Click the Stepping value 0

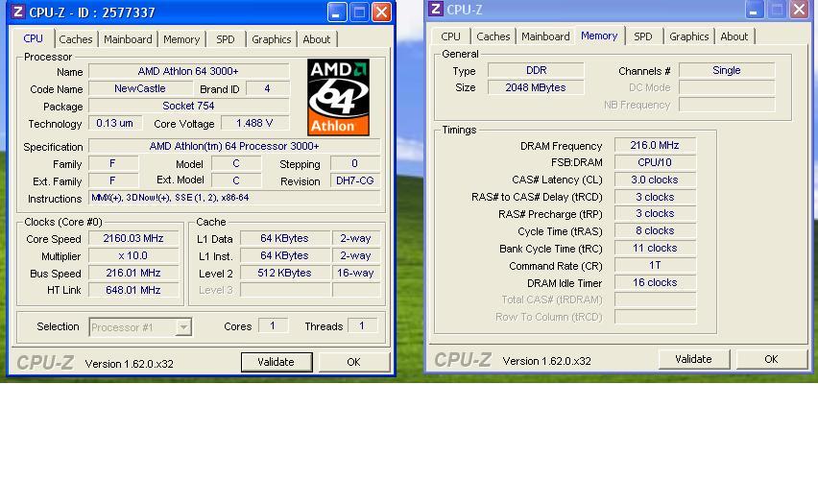tap(355, 163)
